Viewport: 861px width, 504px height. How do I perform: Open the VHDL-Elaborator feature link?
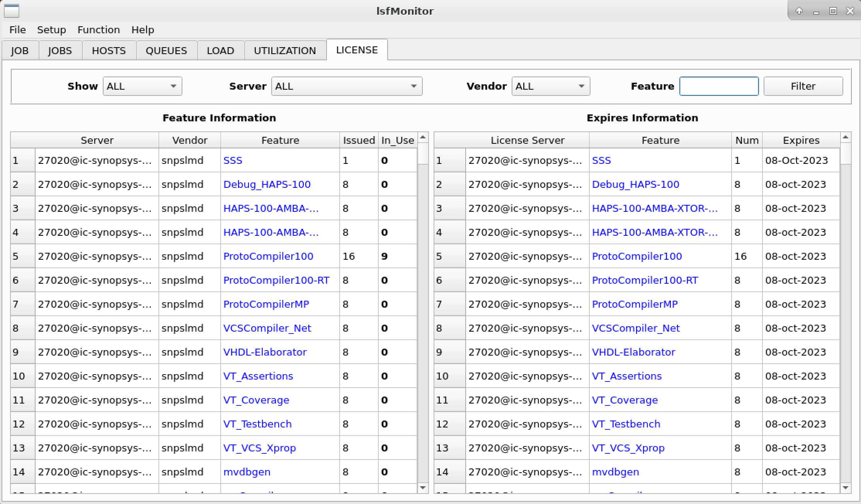click(x=265, y=352)
